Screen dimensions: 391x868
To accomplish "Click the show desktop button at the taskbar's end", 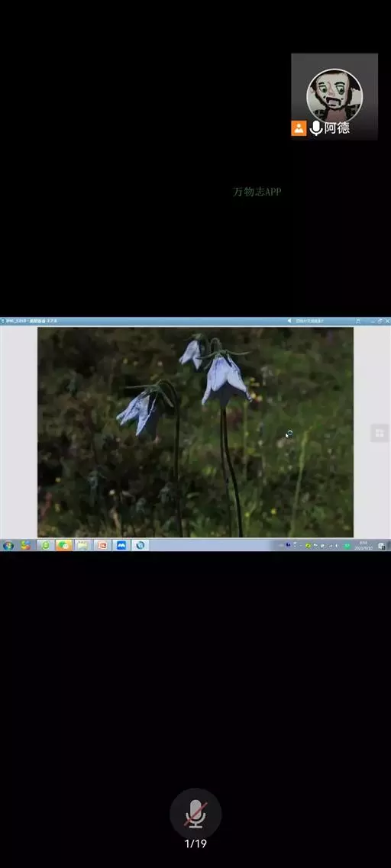I will [x=382, y=545].
